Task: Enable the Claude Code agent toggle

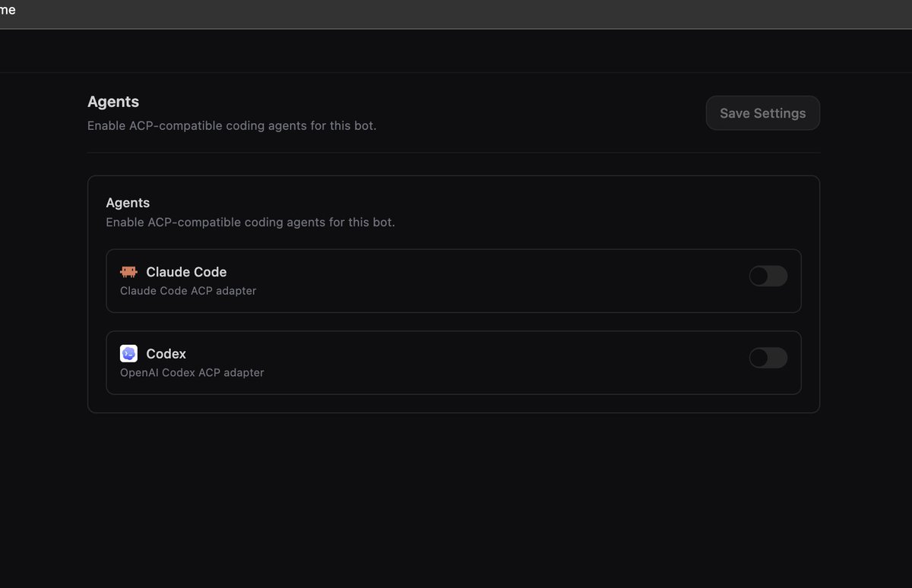Action: pyautogui.click(x=768, y=276)
